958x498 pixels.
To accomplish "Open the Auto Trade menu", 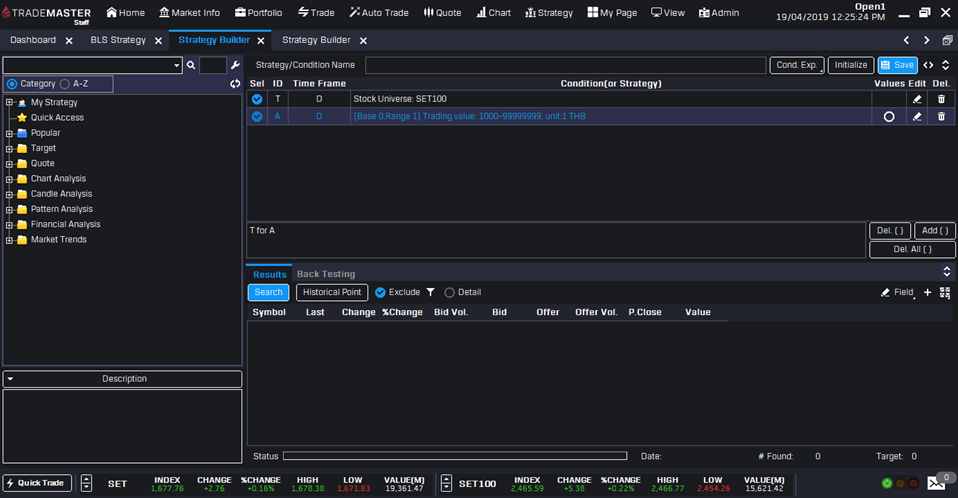I will click(x=379, y=12).
